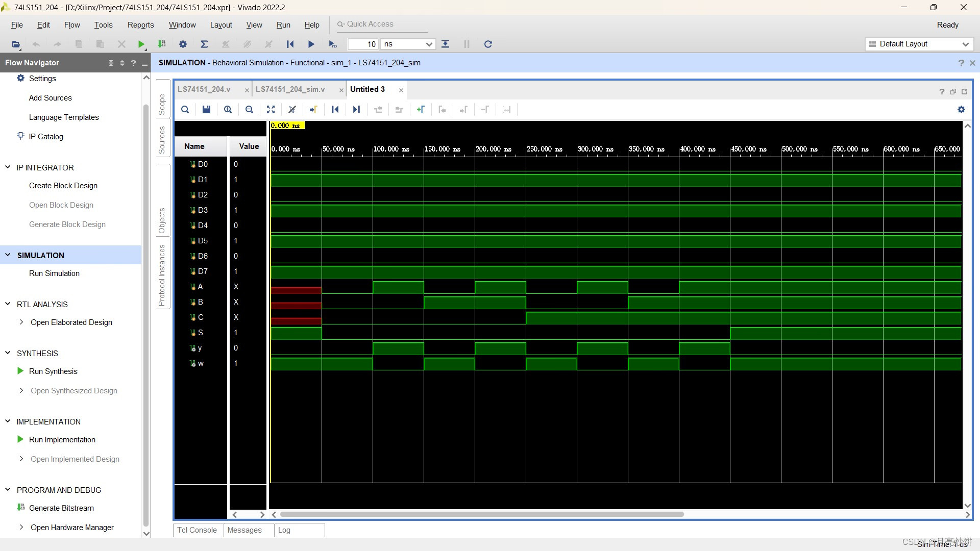Switch to the LS74151_204_sim.v tab
The height and width of the screenshot is (551, 980).
[290, 89]
